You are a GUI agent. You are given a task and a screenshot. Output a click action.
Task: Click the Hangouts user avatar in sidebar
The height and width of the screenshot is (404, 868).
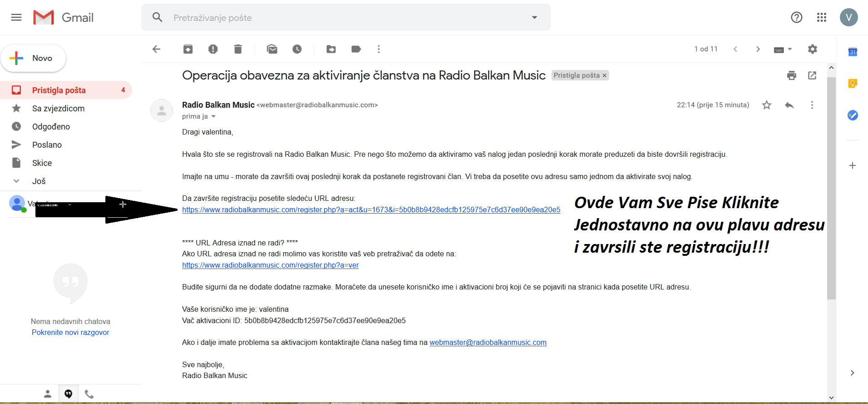17,203
